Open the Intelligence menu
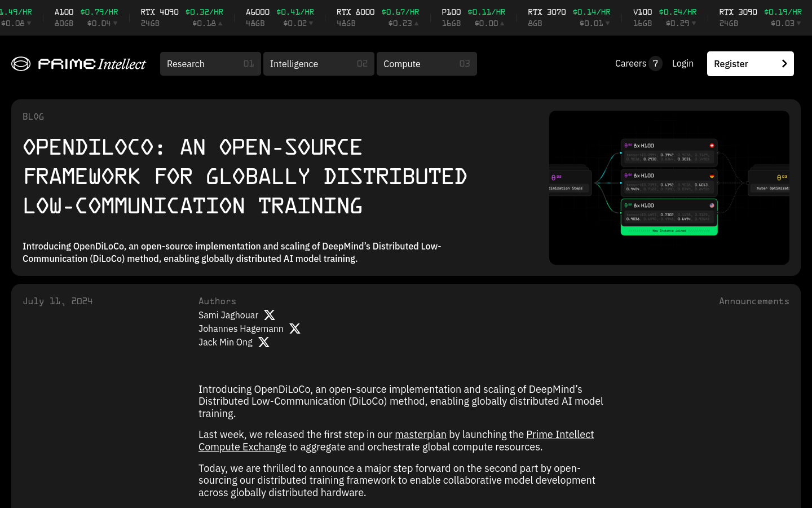 pyautogui.click(x=319, y=64)
